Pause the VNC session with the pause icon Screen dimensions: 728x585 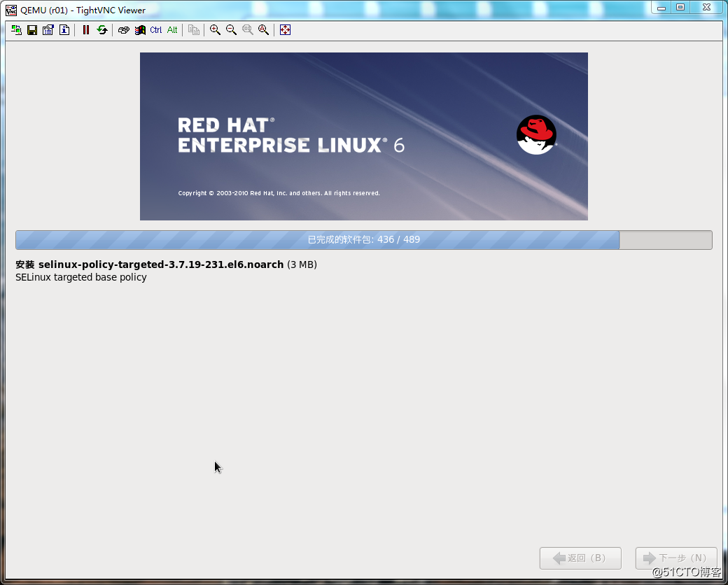[86, 30]
